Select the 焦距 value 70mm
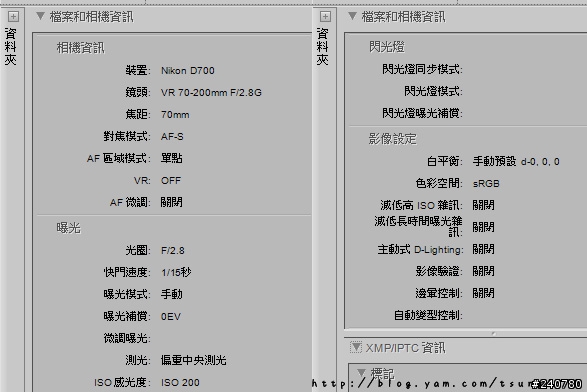Viewport: 587px width, 392px height. pos(175,114)
